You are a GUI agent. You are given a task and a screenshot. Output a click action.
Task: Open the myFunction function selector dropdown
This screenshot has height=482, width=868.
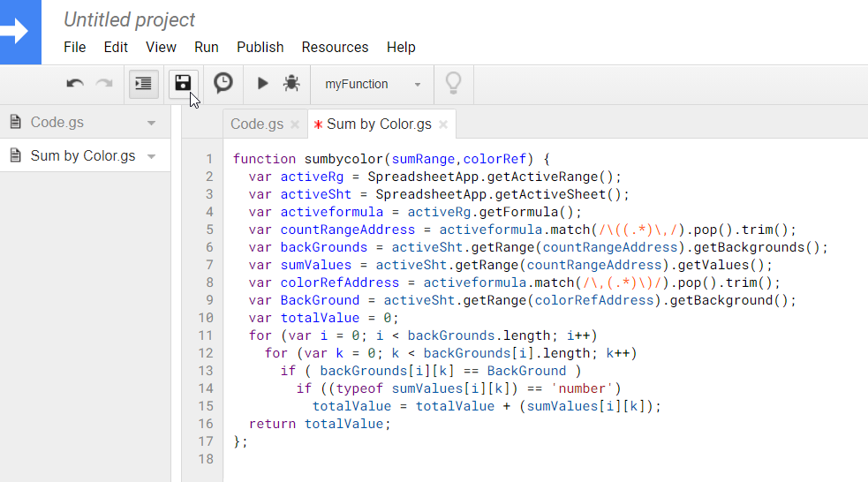tap(372, 84)
